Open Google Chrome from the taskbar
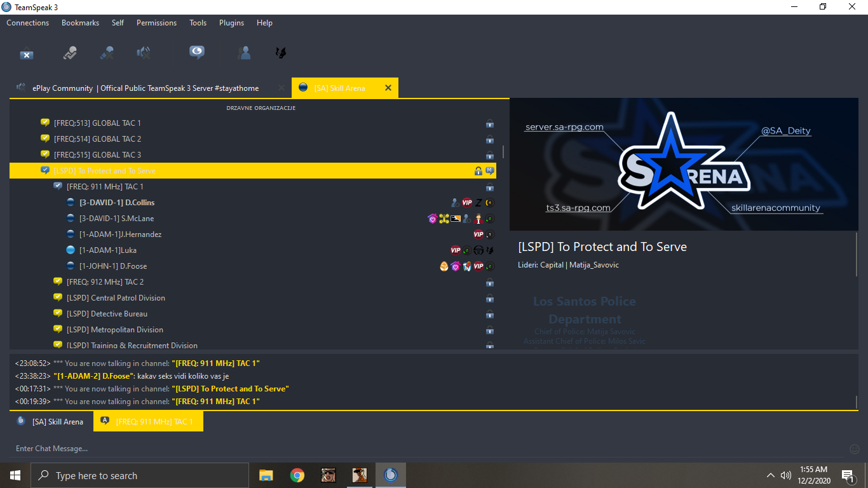 click(x=297, y=475)
